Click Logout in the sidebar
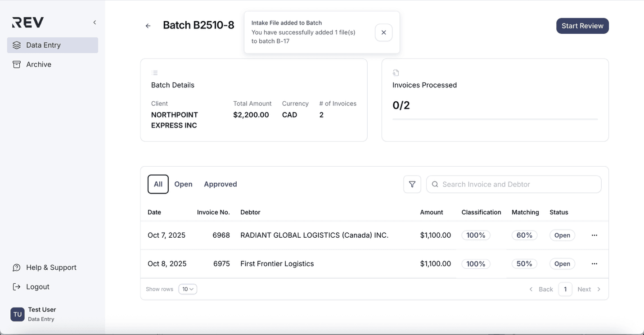The width and height of the screenshot is (644, 335). (37, 287)
